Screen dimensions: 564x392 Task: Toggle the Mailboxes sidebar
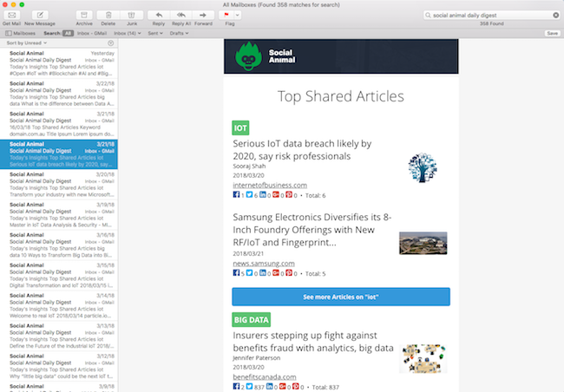[x=21, y=33]
